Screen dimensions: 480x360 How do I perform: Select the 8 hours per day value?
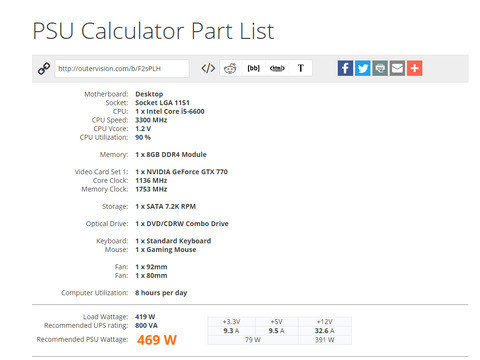[161, 293]
